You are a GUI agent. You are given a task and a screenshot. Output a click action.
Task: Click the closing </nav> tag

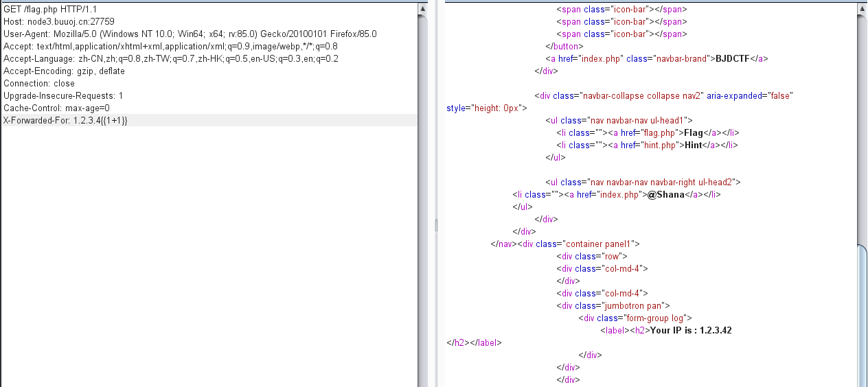pyautogui.click(x=503, y=244)
